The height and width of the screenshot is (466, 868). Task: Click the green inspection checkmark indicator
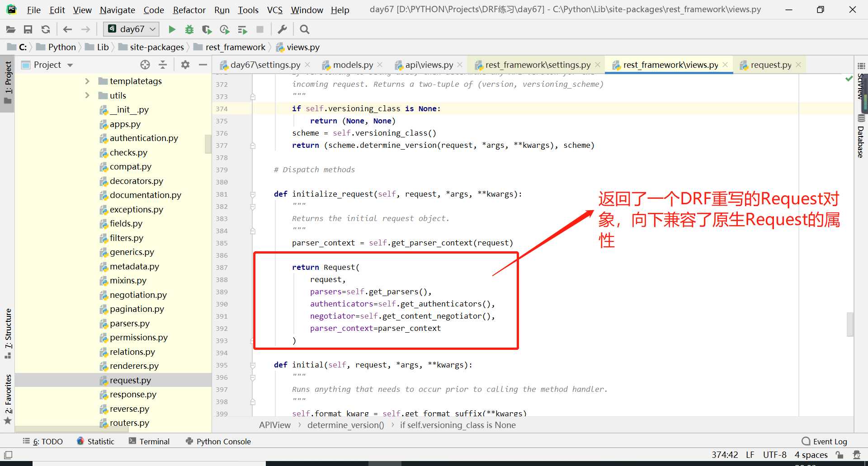pyautogui.click(x=849, y=79)
